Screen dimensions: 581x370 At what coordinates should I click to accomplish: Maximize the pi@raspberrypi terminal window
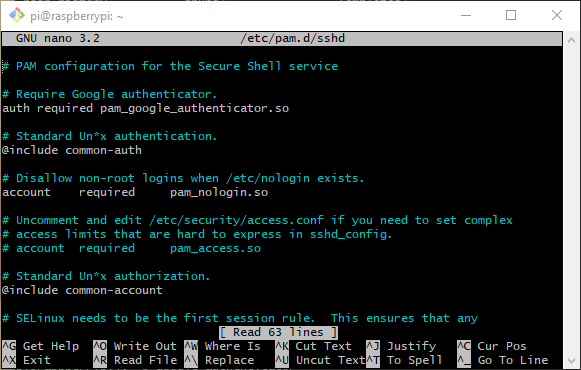tap(511, 15)
